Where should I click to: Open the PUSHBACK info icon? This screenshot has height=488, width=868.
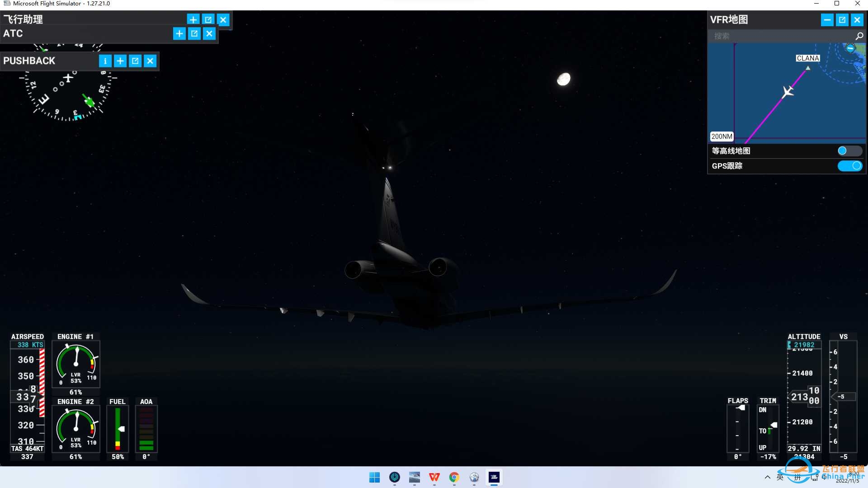[105, 61]
